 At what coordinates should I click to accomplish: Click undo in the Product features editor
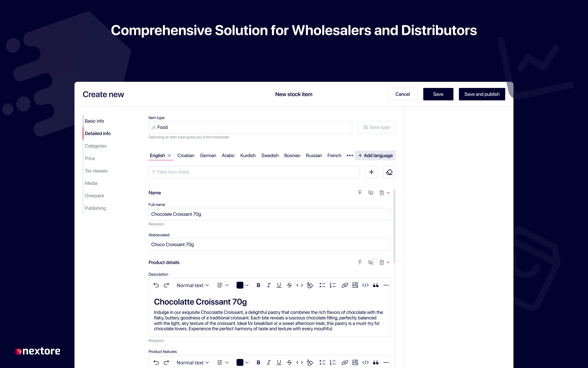[x=156, y=362]
